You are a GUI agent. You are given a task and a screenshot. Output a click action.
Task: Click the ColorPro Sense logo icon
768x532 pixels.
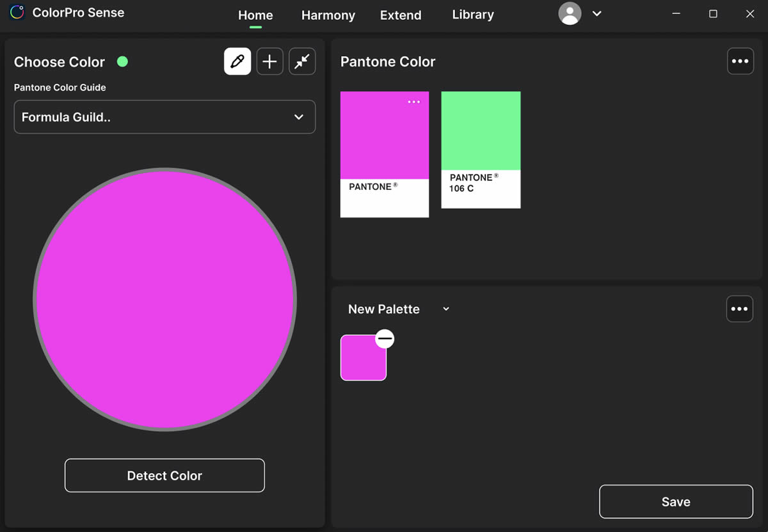[17, 13]
